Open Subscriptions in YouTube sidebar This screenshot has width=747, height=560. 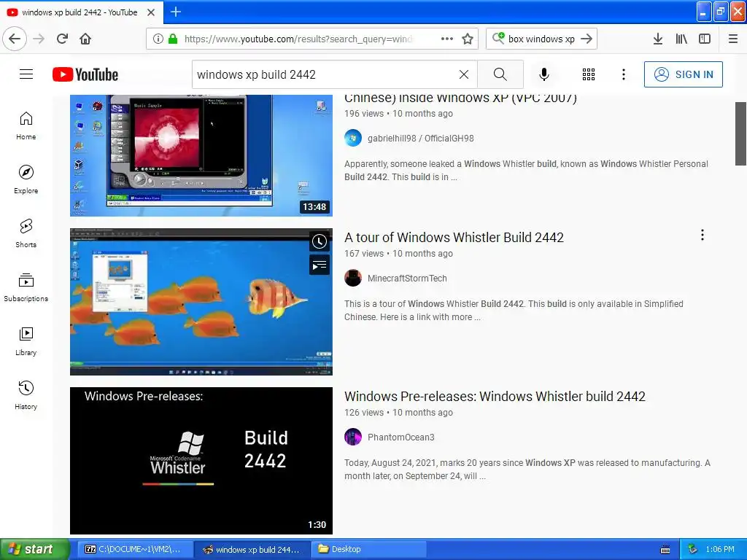26,287
